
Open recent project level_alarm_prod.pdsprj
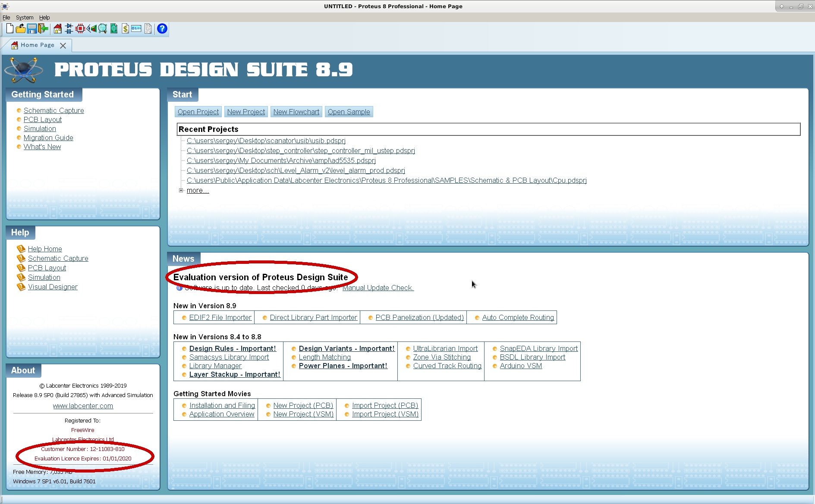[296, 170]
